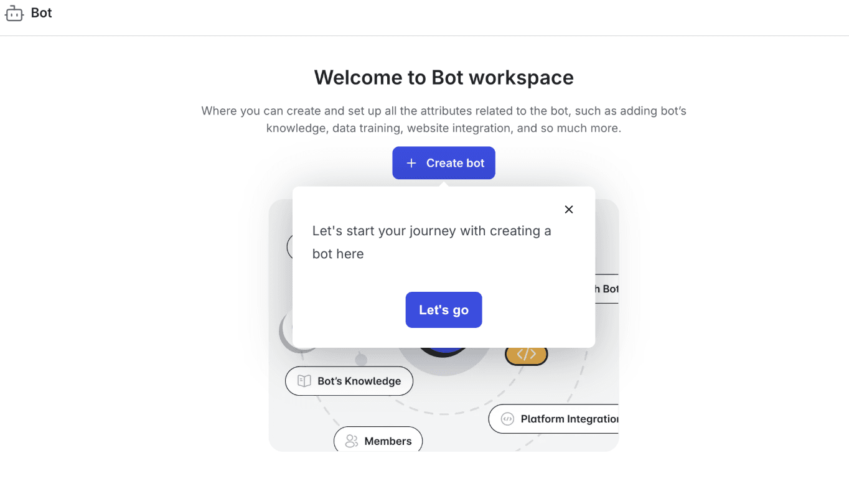Click the plus icon on Create bot
Viewport: 849px width, 504px height.
[411, 163]
